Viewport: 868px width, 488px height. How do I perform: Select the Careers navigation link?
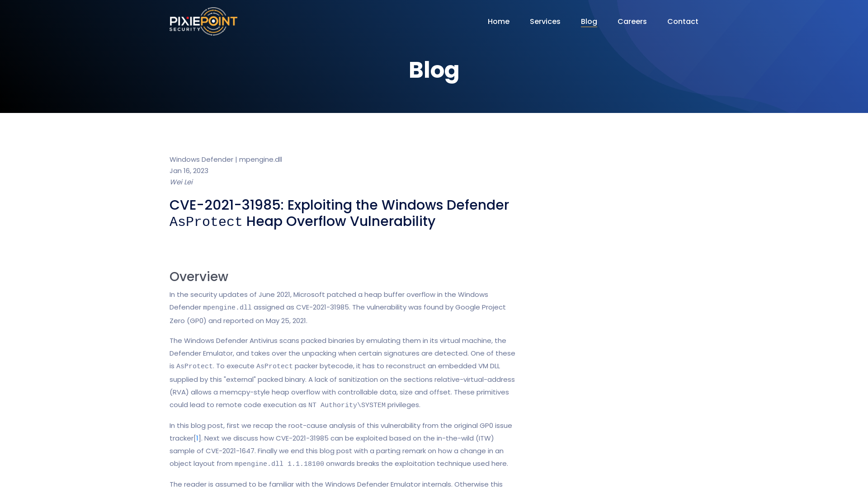632,21
